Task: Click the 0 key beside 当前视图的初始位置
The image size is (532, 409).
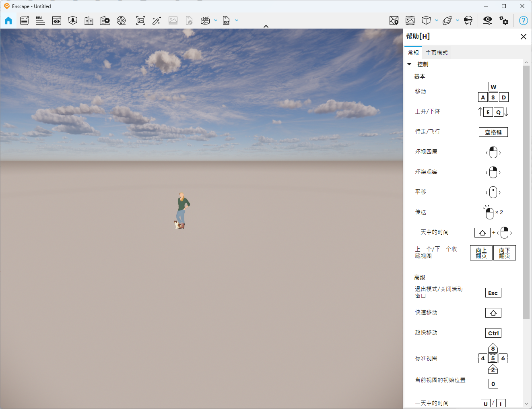Action: (x=493, y=384)
